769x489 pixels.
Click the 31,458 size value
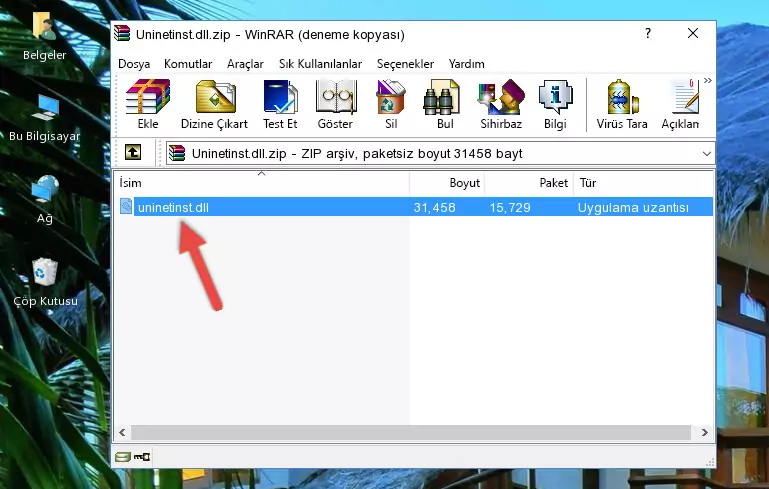(x=435, y=207)
